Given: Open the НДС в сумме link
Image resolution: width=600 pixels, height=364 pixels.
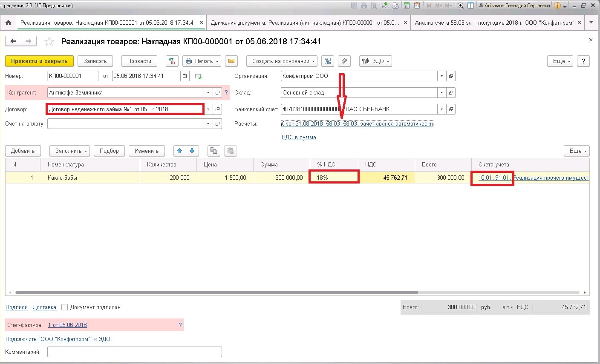Looking at the screenshot, I should pos(299,138).
